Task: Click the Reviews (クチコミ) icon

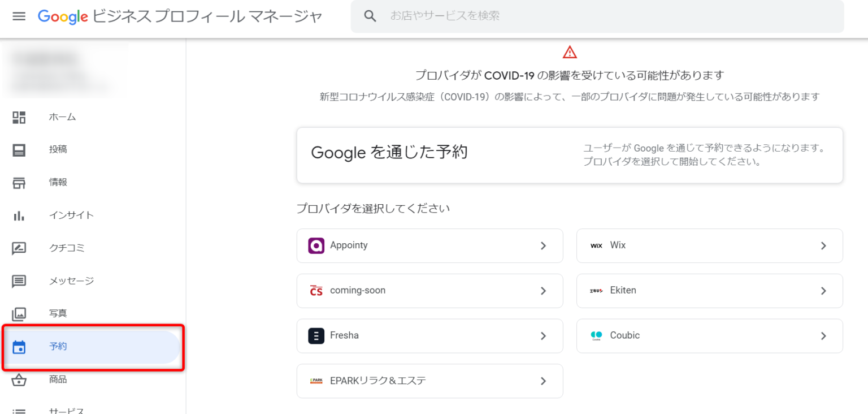Action: pyautogui.click(x=19, y=248)
